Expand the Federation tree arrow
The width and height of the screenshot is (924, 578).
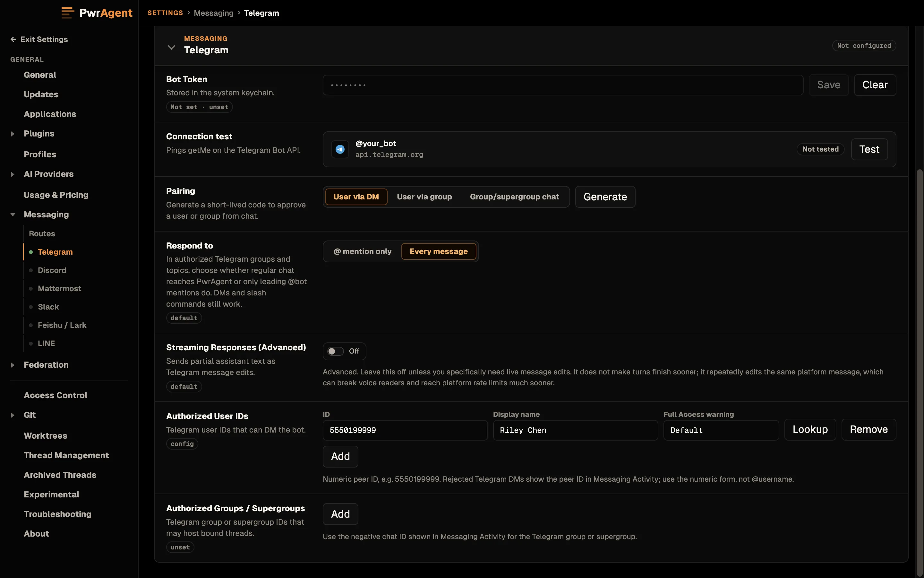tap(13, 365)
